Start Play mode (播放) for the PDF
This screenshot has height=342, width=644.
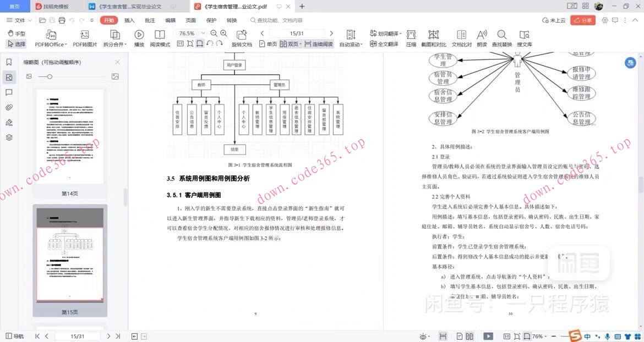[140, 38]
